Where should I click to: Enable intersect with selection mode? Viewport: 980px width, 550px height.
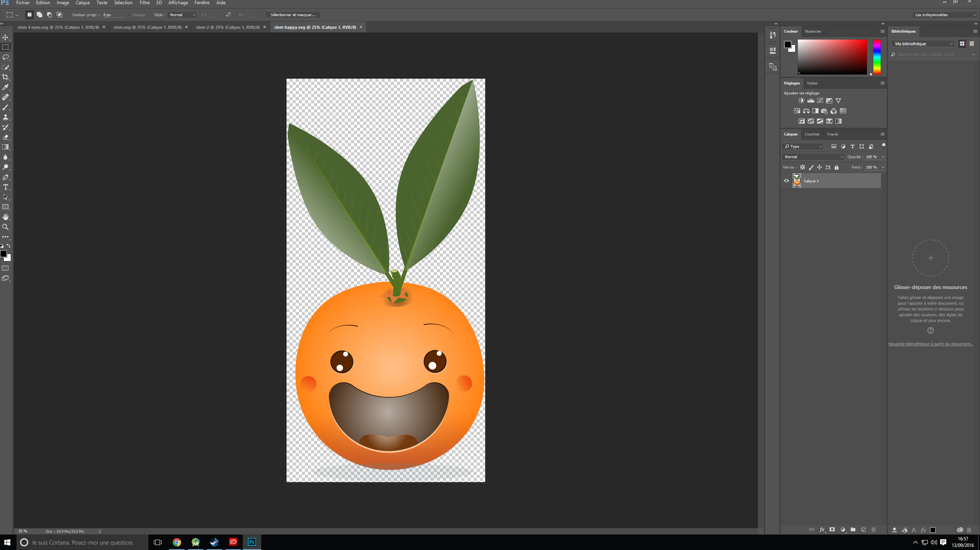click(59, 15)
